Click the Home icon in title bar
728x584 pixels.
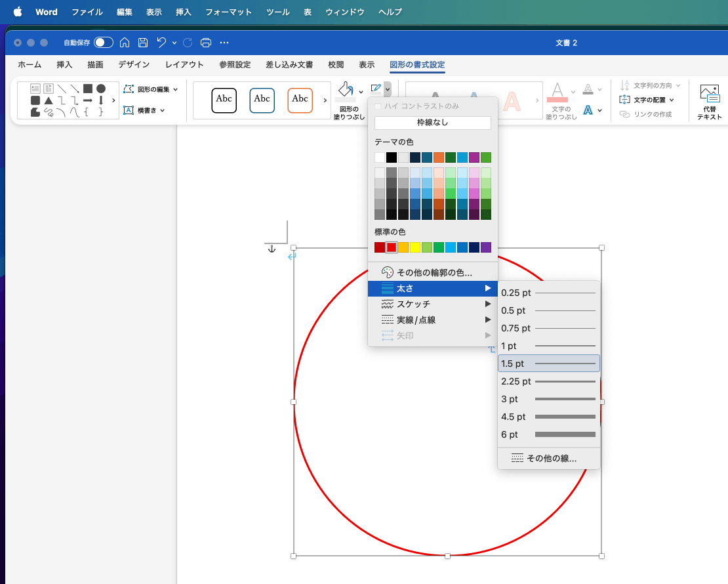pos(125,43)
